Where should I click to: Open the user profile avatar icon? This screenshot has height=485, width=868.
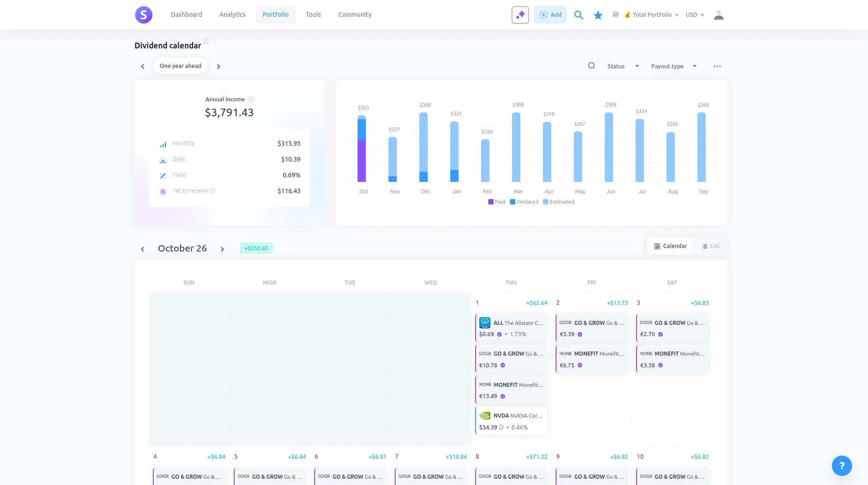pyautogui.click(x=719, y=15)
